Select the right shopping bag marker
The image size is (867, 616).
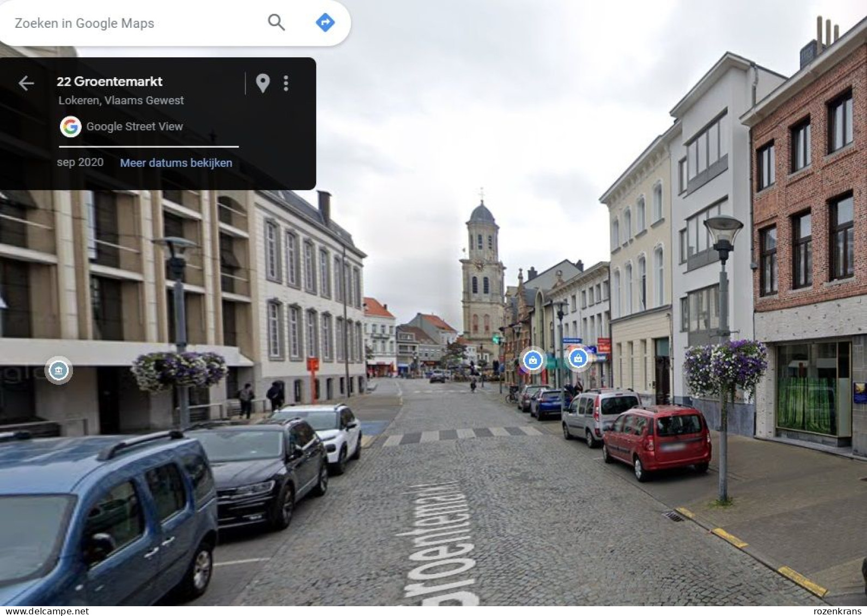[x=578, y=358]
